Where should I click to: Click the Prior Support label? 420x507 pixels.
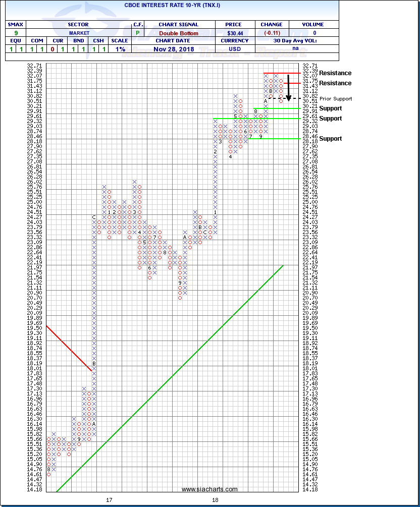(x=336, y=99)
